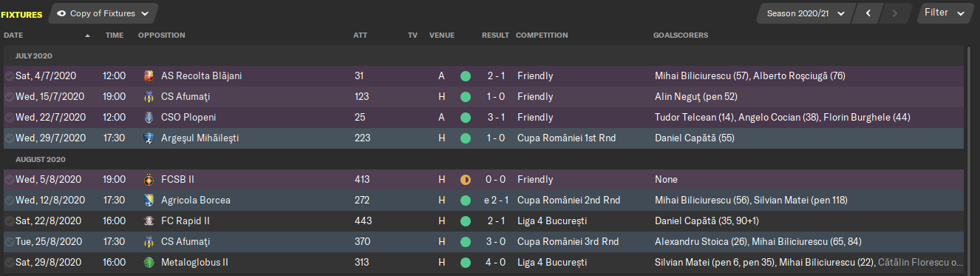Click green win indicator for FC Rapid II
This screenshot has width=980, height=276.
tap(466, 221)
